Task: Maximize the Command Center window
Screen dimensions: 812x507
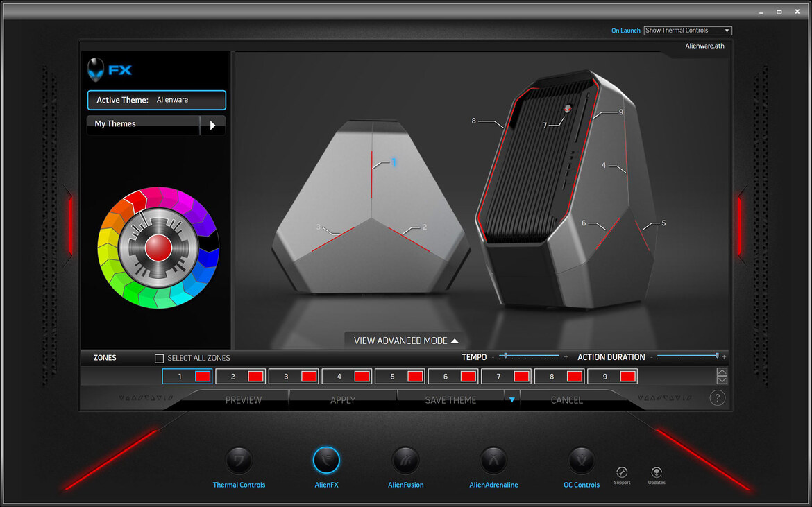Action: pyautogui.click(x=779, y=11)
